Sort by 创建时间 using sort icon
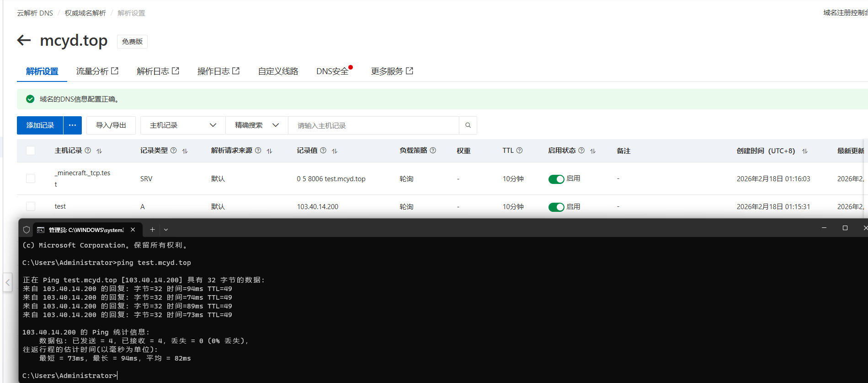Viewport: 868px width, 383px height. point(805,151)
